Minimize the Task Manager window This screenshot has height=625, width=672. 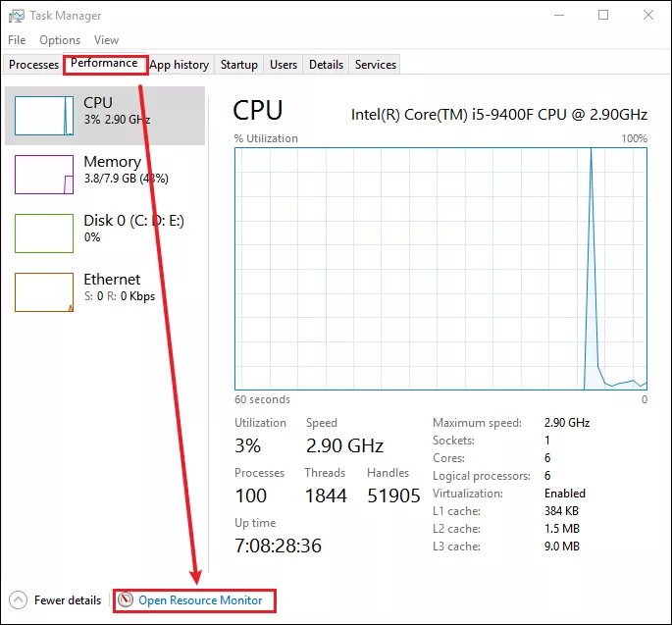coord(559,15)
